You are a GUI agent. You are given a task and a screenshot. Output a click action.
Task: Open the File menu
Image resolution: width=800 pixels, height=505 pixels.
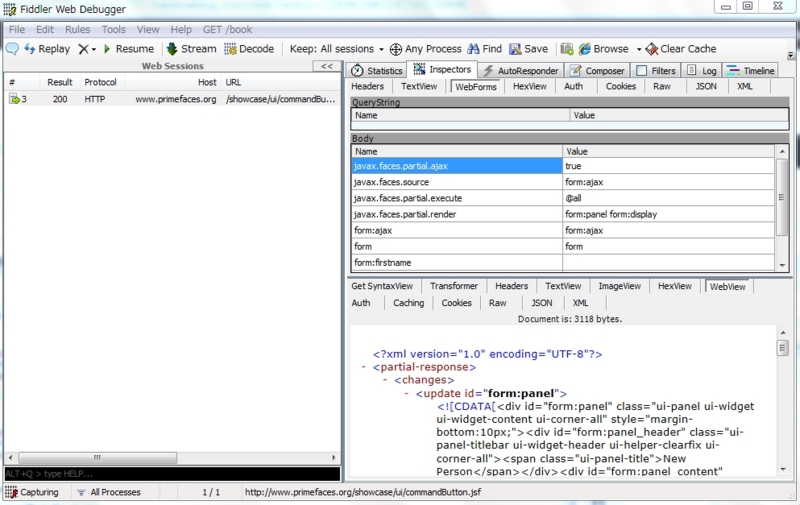[17, 30]
